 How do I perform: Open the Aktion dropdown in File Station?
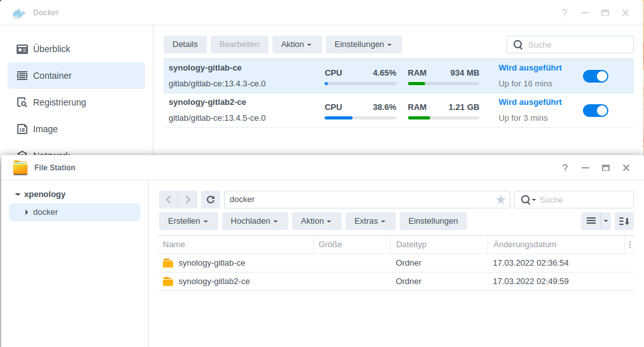point(317,221)
